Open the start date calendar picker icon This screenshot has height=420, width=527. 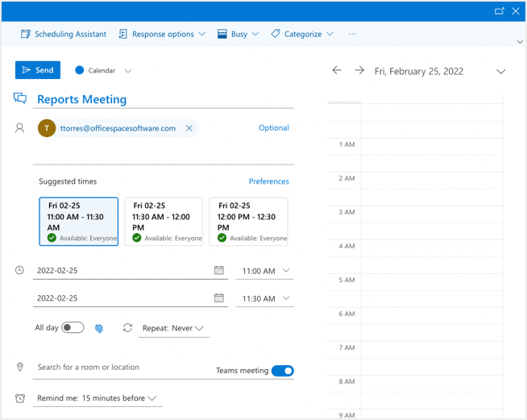(x=219, y=271)
